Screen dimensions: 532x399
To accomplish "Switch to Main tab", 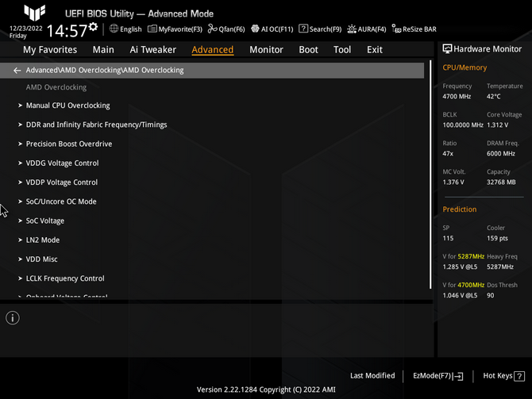I will click(x=103, y=50).
